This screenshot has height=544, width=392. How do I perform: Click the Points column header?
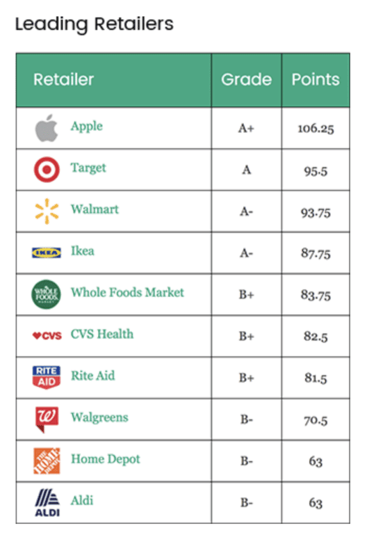(x=316, y=80)
